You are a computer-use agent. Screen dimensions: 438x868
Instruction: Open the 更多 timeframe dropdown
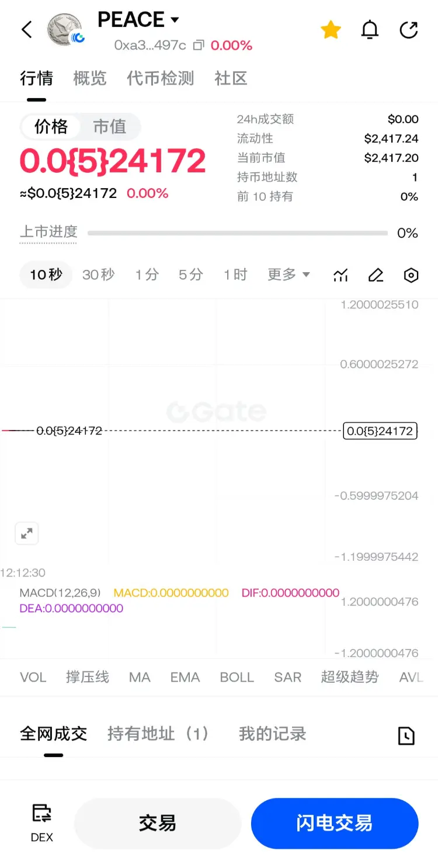[x=288, y=275]
